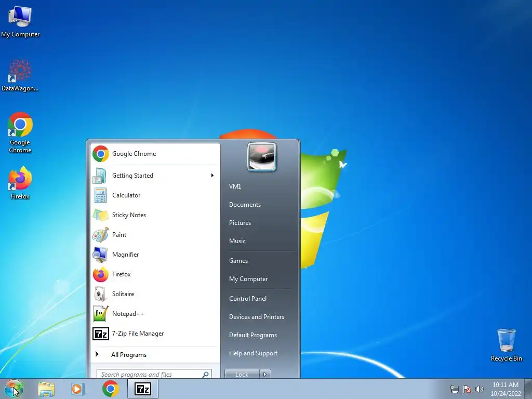The width and height of the screenshot is (532, 399).
Task: Select the Magnifier text label
Action: (125, 255)
